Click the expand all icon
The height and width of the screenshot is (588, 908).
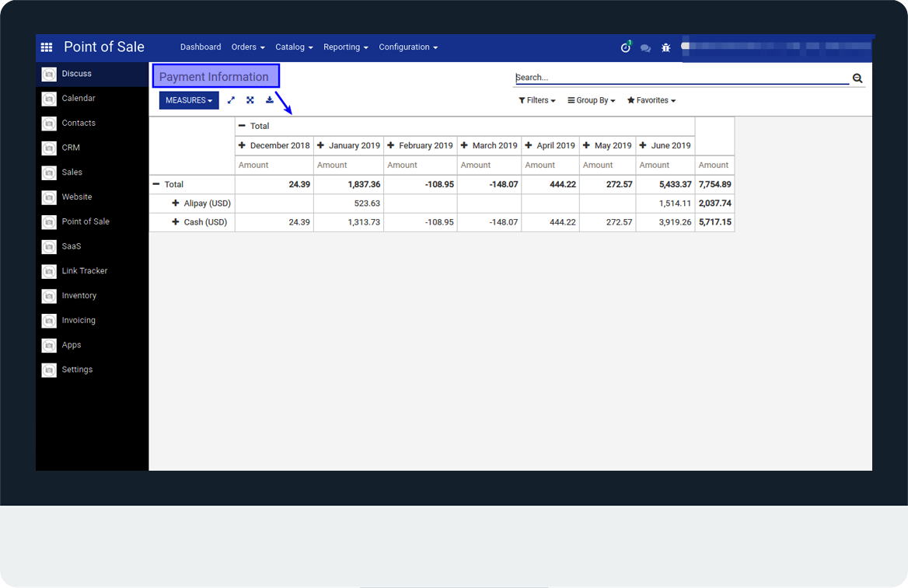click(x=250, y=100)
